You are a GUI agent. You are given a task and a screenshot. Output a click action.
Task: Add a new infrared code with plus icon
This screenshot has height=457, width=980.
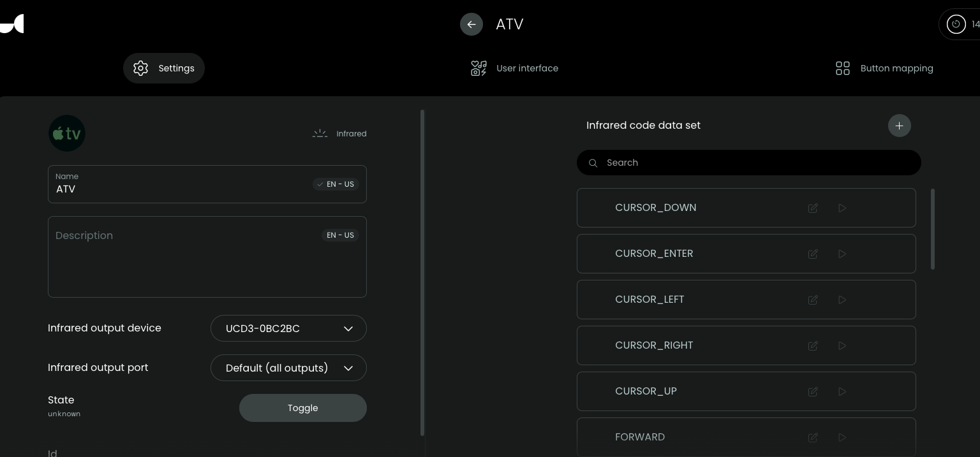(x=899, y=126)
